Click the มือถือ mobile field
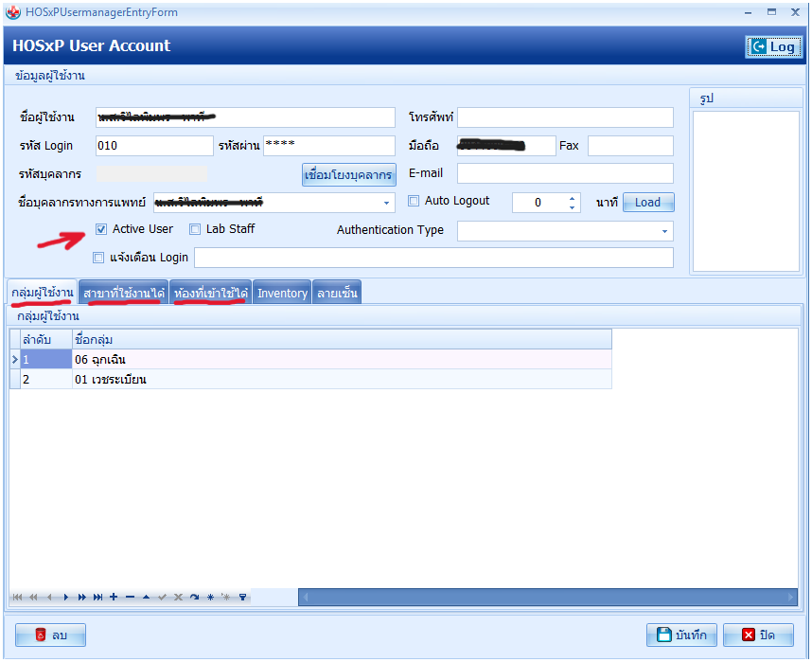 (x=506, y=146)
